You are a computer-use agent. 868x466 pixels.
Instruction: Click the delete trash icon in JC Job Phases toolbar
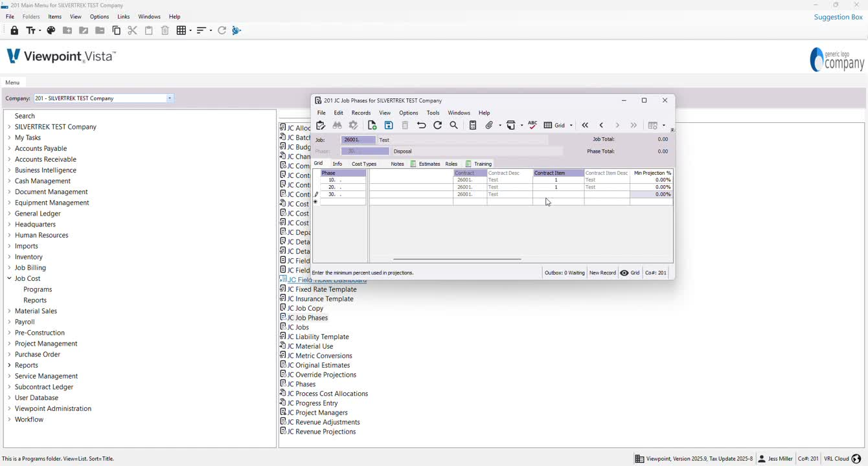click(405, 126)
